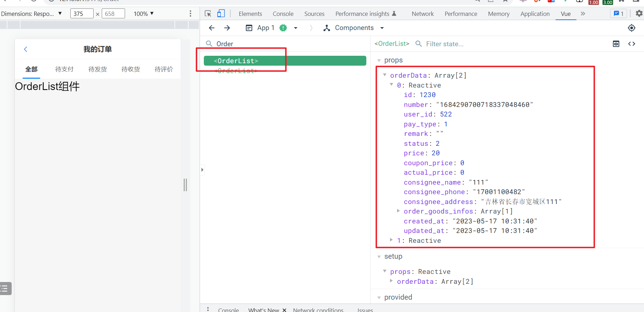Viewport: 644px width, 312px height.
Task: Select the highlighted OrderList component
Action: 285,61
